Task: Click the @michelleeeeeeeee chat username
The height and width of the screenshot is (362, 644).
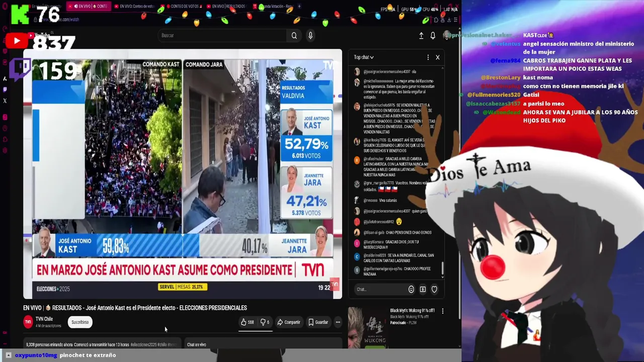Action: click(x=378, y=81)
